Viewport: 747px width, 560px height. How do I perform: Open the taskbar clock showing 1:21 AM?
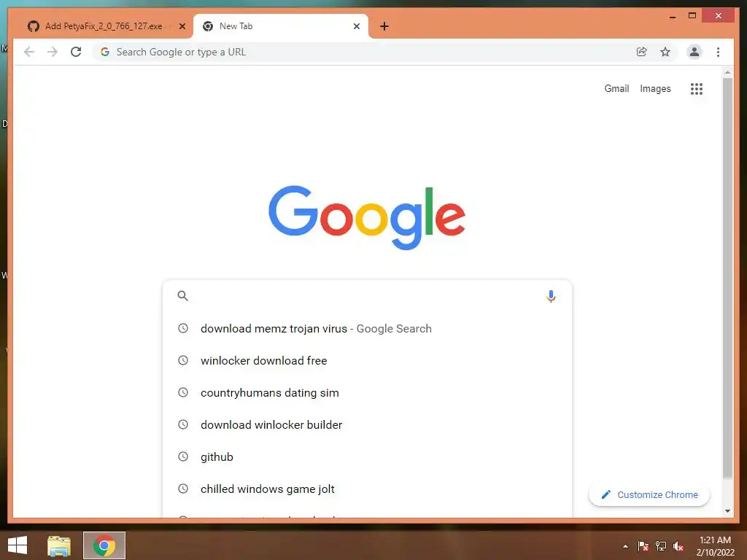coord(715,546)
